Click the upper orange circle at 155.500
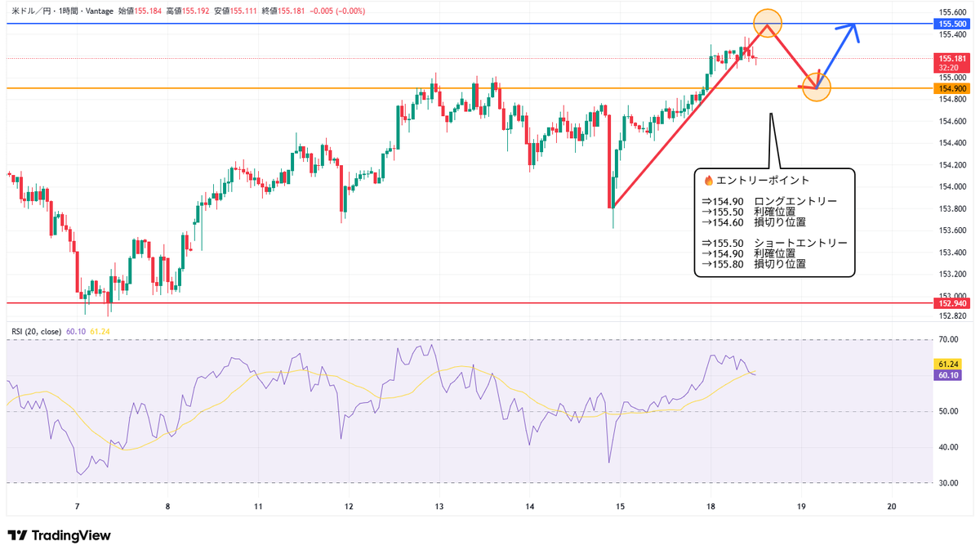This screenshot has height=555, width=980. pyautogui.click(x=768, y=22)
